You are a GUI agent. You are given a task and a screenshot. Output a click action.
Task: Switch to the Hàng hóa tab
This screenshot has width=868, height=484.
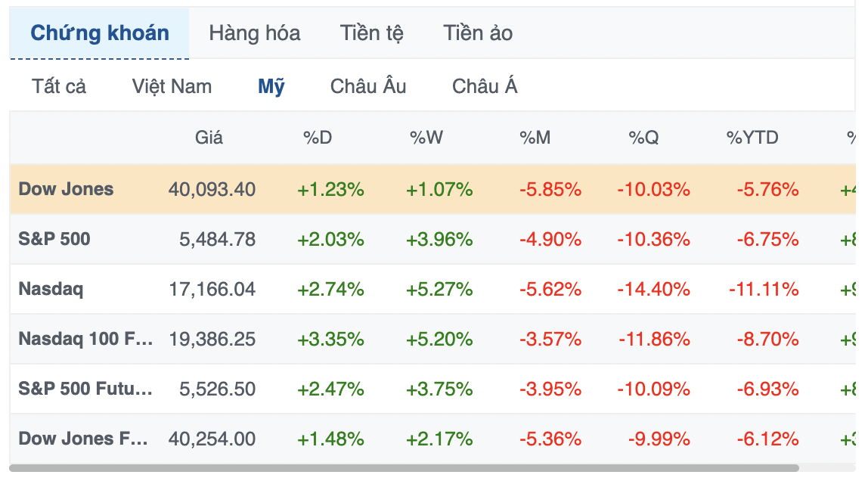tap(255, 33)
